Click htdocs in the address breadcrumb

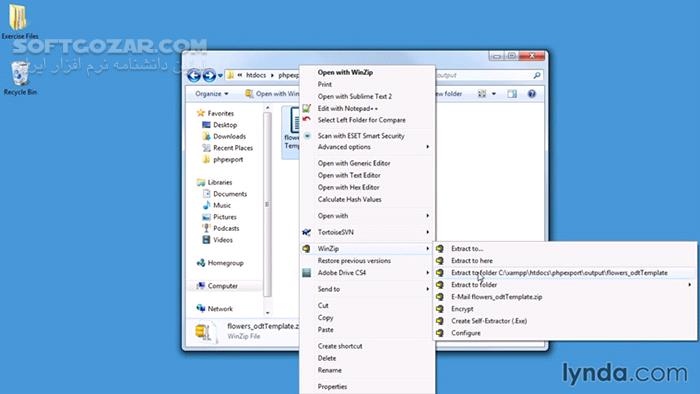(256, 75)
